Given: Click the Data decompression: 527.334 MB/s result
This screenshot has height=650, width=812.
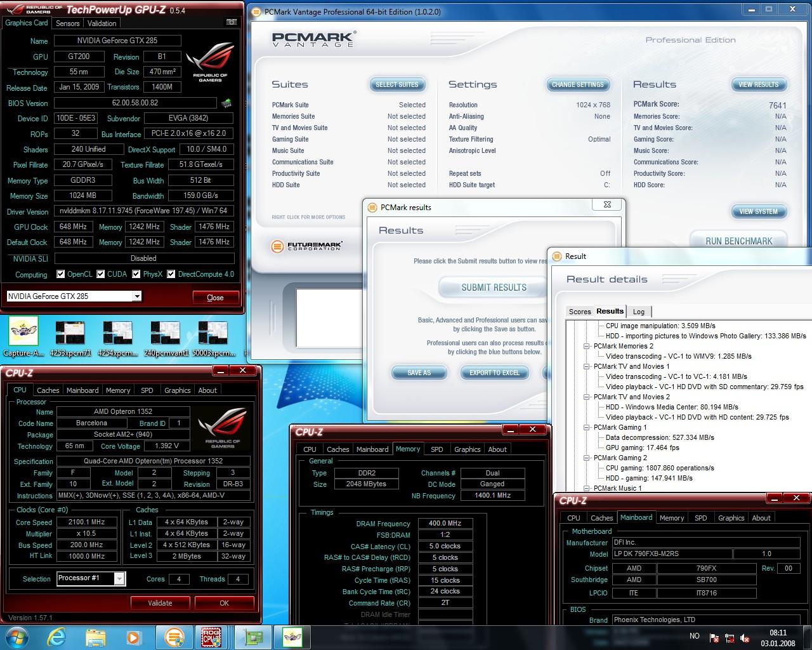Looking at the screenshot, I should point(660,437).
